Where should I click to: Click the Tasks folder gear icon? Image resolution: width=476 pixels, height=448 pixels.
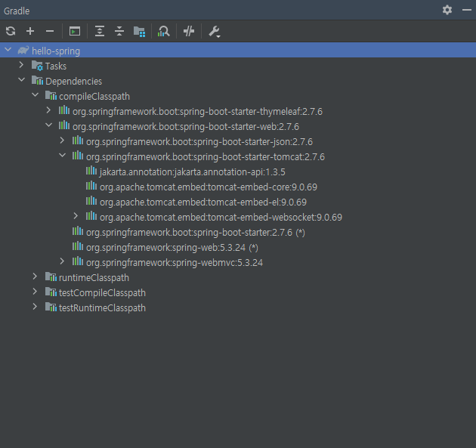(x=37, y=66)
